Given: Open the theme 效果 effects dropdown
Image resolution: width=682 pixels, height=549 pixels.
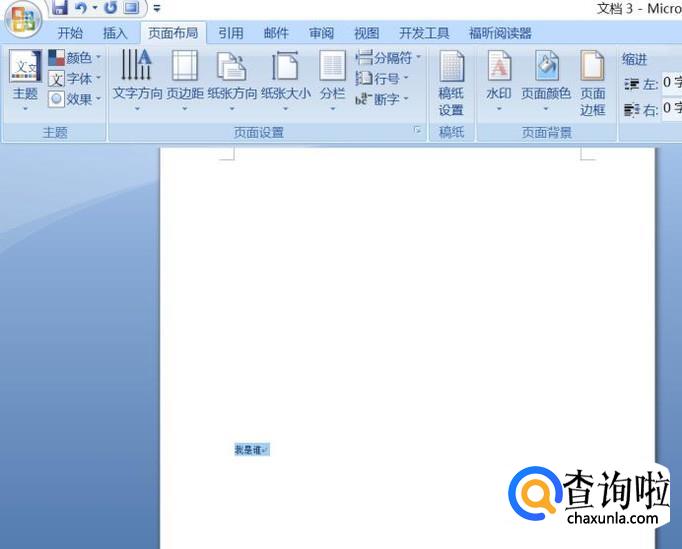Looking at the screenshot, I should (74, 99).
